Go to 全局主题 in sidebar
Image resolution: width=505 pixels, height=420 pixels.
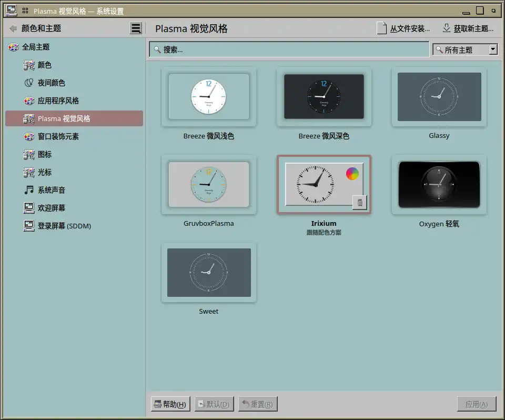35,47
